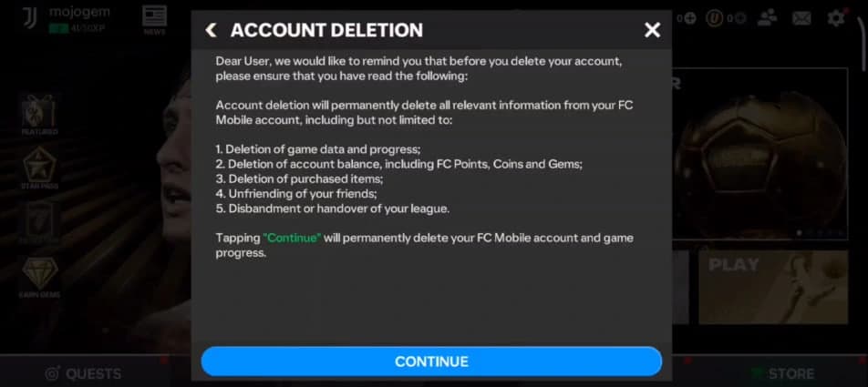Open the friends icon in top bar
The height and width of the screenshot is (387, 868).
click(x=768, y=17)
